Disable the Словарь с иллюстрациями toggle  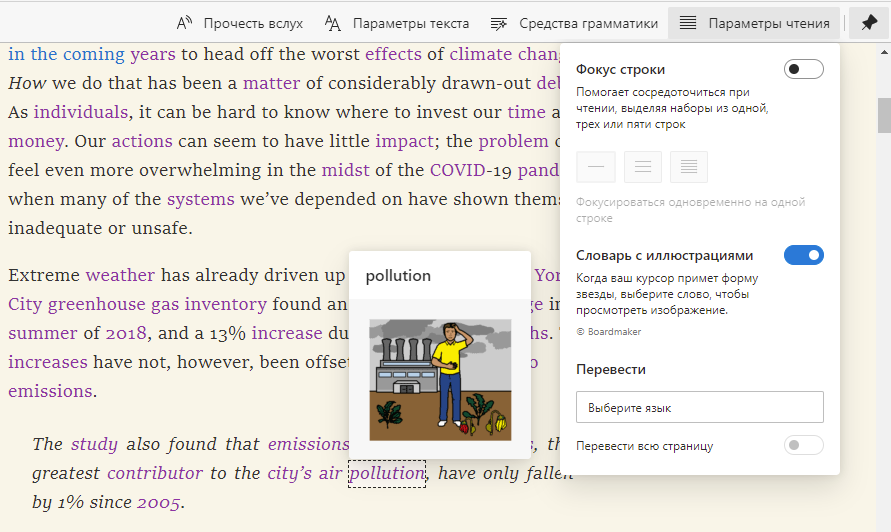click(803, 255)
